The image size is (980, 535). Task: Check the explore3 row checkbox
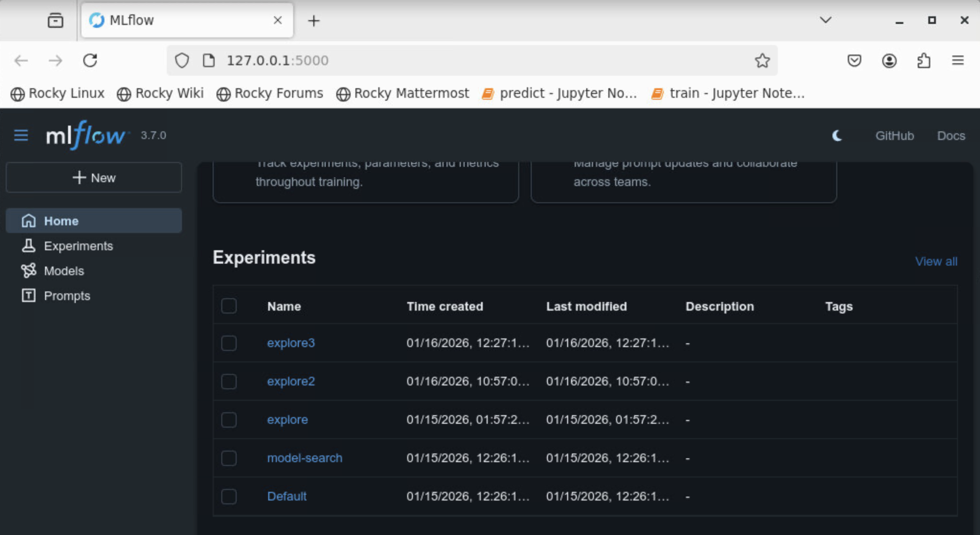pos(229,343)
